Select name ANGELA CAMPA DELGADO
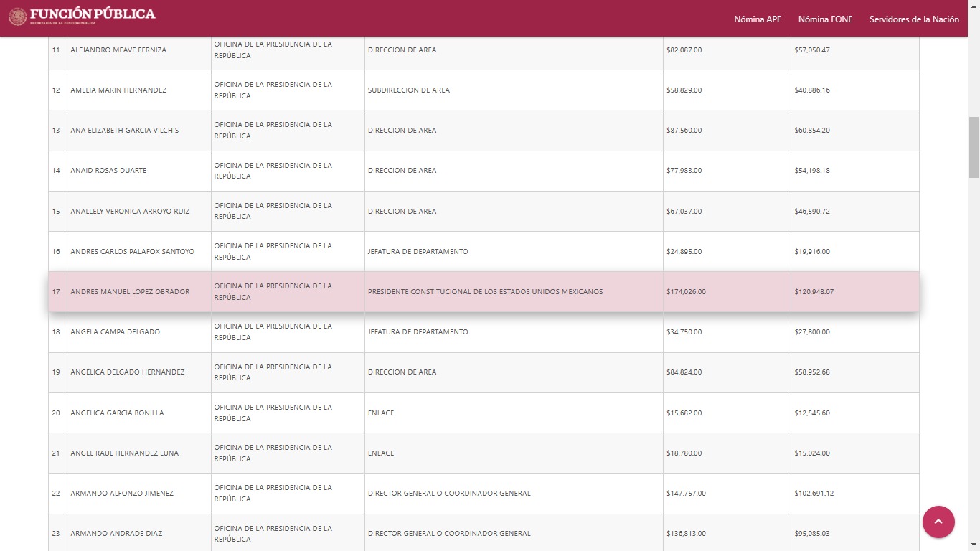Screen dimensions: 980x551 point(115,332)
